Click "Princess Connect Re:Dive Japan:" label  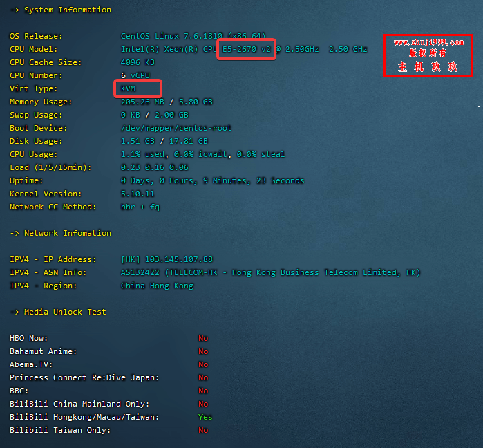(84, 377)
